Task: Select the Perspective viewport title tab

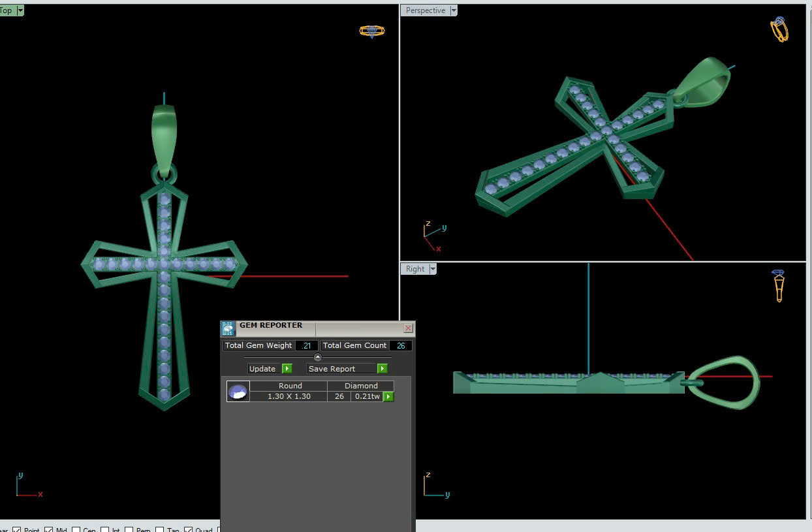Action: [425, 10]
